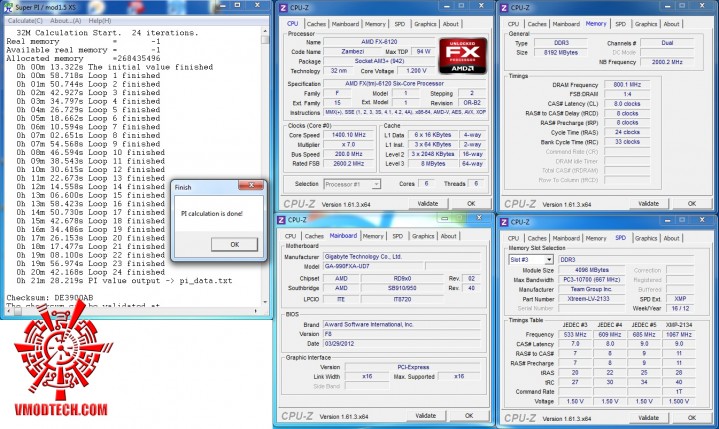Image resolution: width=719 pixels, height=429 pixels.
Task: Click the Super PI title bar app icon
Action: pos(8,7)
